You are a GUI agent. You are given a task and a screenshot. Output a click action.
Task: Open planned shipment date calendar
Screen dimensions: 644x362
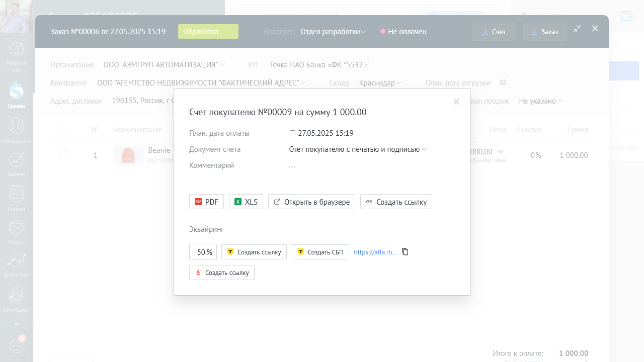503,82
